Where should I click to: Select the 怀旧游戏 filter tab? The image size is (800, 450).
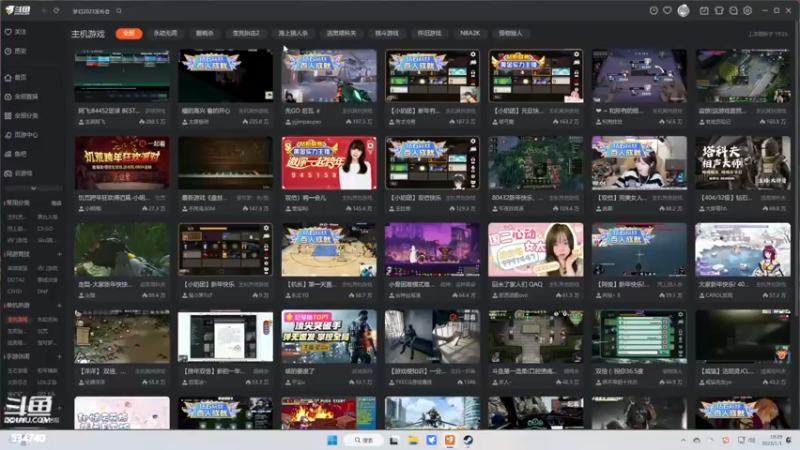(x=429, y=33)
